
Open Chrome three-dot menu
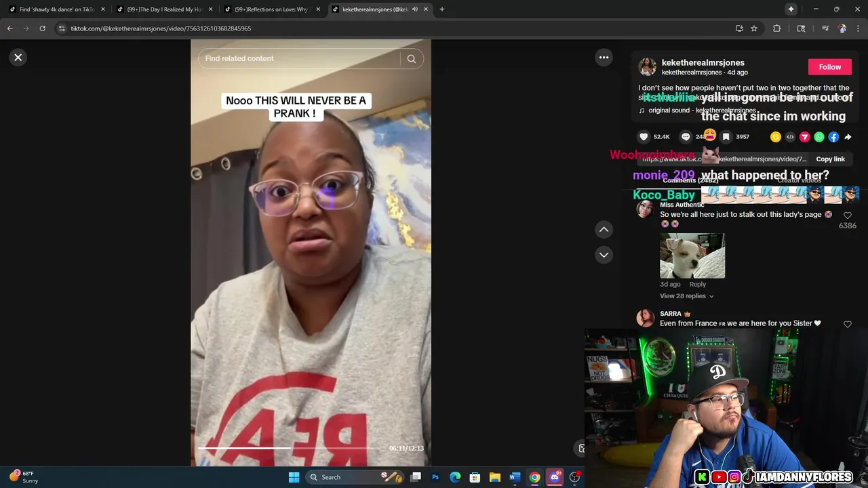coord(859,28)
